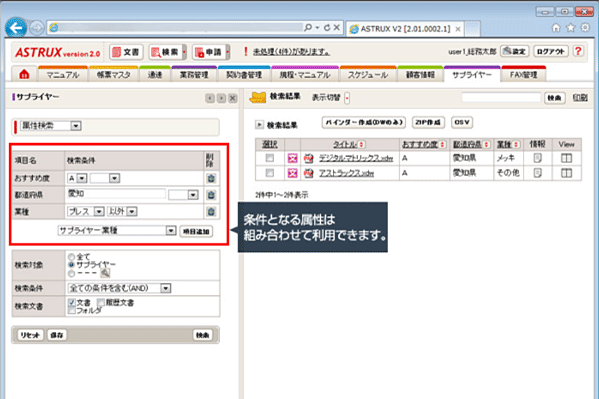Image resolution: width=599 pixels, height=399 pixels.
Task: Open browser tools gear
Action: pos(585,28)
